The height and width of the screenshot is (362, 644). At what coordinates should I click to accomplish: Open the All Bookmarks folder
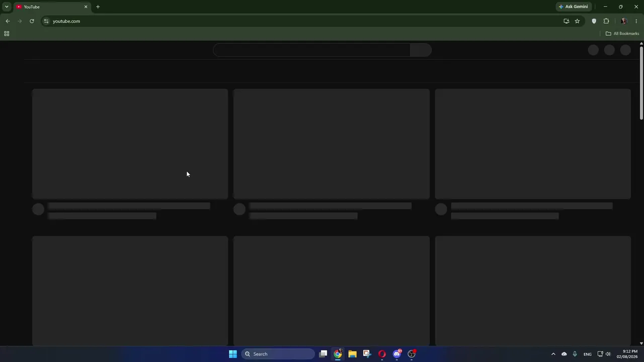tap(622, 34)
